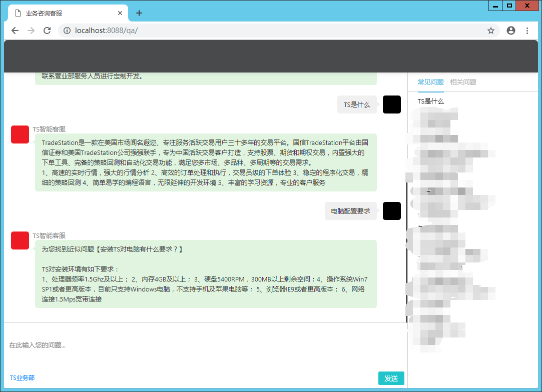Go back to the previous page
The image size is (542, 392).
[x=15, y=30]
